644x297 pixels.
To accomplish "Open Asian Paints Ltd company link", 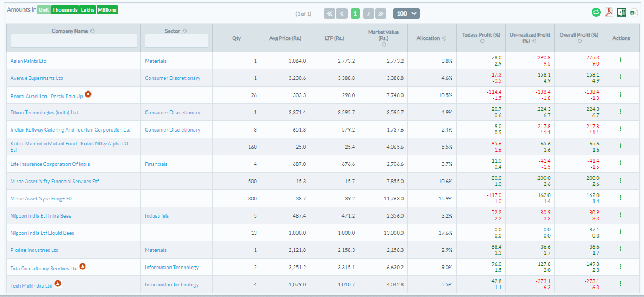I will tap(28, 61).
